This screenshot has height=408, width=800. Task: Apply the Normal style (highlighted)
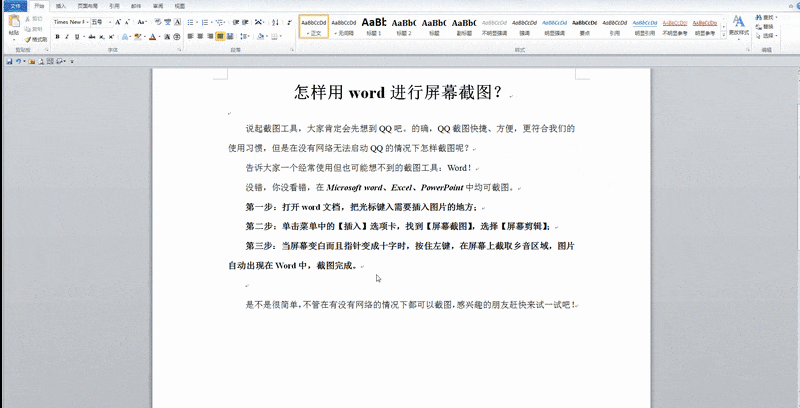tap(314, 27)
